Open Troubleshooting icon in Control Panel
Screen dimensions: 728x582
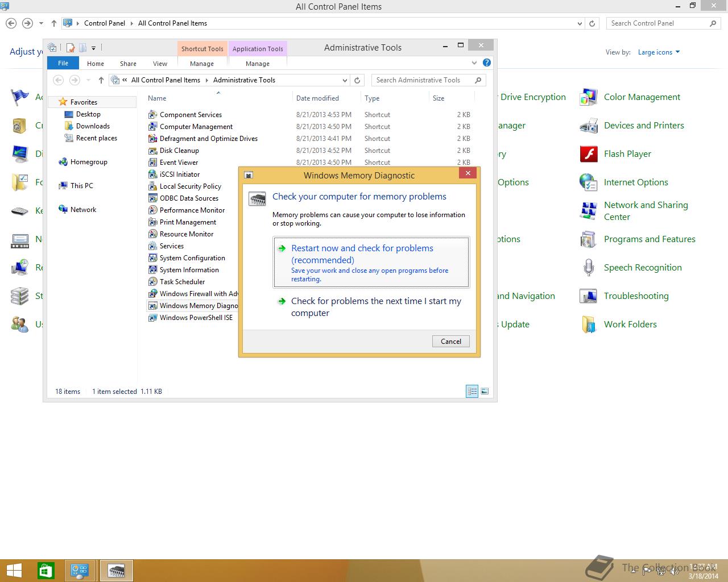[588, 296]
